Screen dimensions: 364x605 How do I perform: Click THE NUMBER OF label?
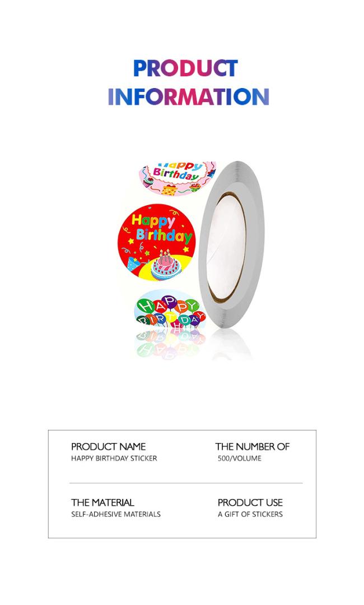[x=253, y=446]
